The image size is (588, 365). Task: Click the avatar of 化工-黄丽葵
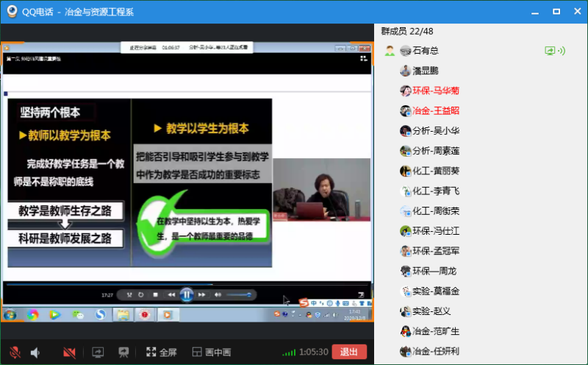(405, 171)
